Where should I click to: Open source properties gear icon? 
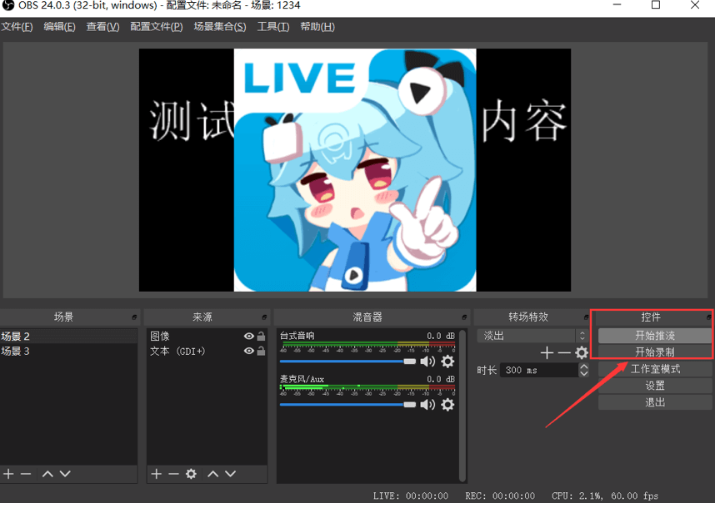(191, 474)
